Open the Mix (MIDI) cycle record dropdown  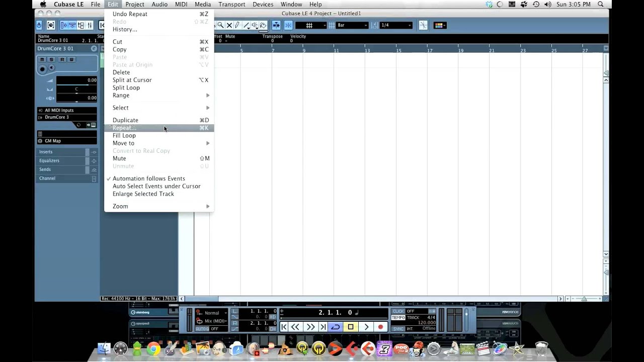(212, 321)
